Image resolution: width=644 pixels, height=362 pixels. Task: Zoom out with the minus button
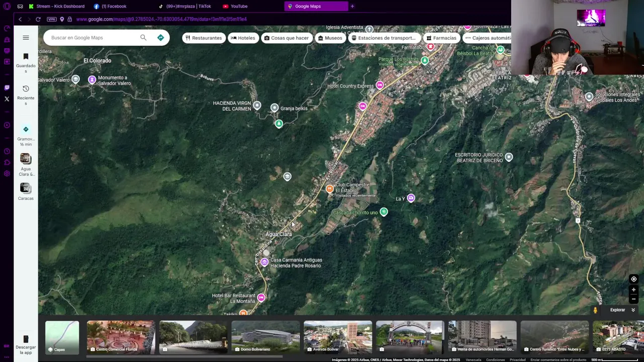point(634,299)
